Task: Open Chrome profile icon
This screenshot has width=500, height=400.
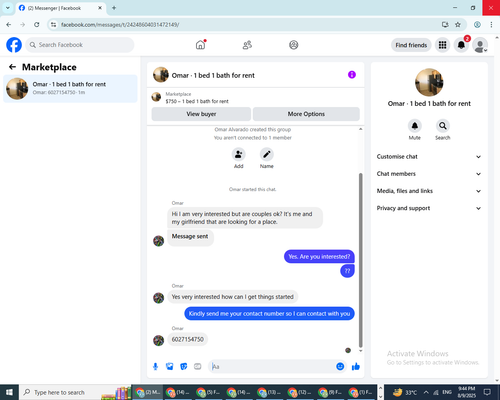Action: click(x=477, y=25)
